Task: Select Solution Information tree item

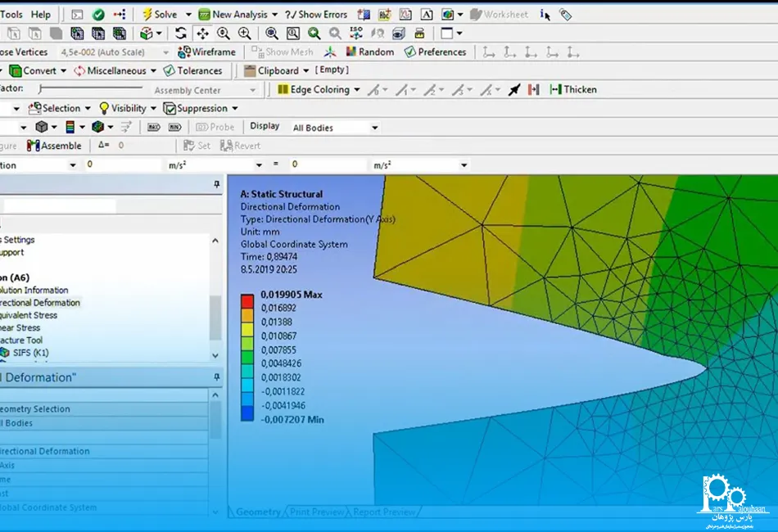Action: [34, 290]
